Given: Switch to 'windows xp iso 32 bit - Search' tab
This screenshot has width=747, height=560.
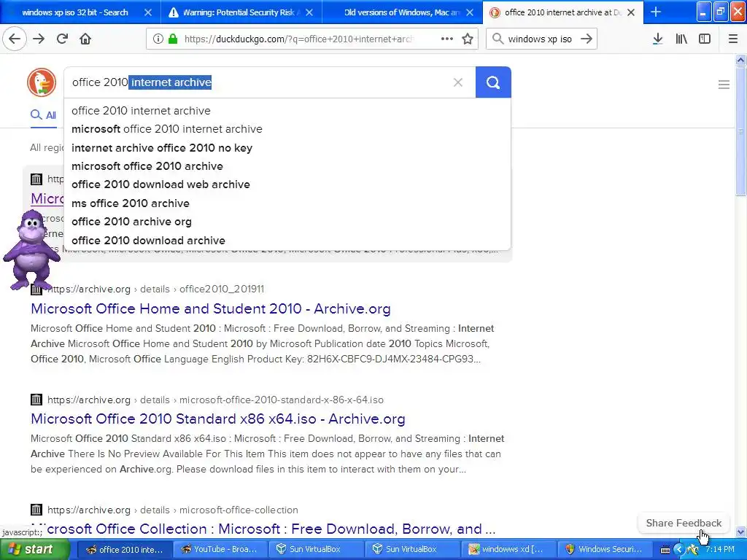Looking at the screenshot, I should [x=75, y=12].
